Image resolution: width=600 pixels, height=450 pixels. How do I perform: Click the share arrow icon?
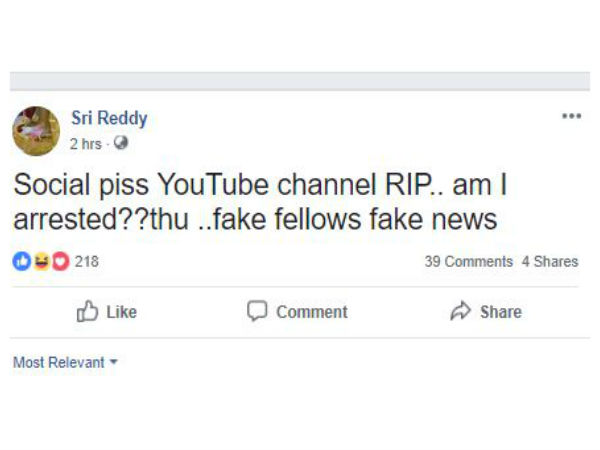tap(460, 312)
